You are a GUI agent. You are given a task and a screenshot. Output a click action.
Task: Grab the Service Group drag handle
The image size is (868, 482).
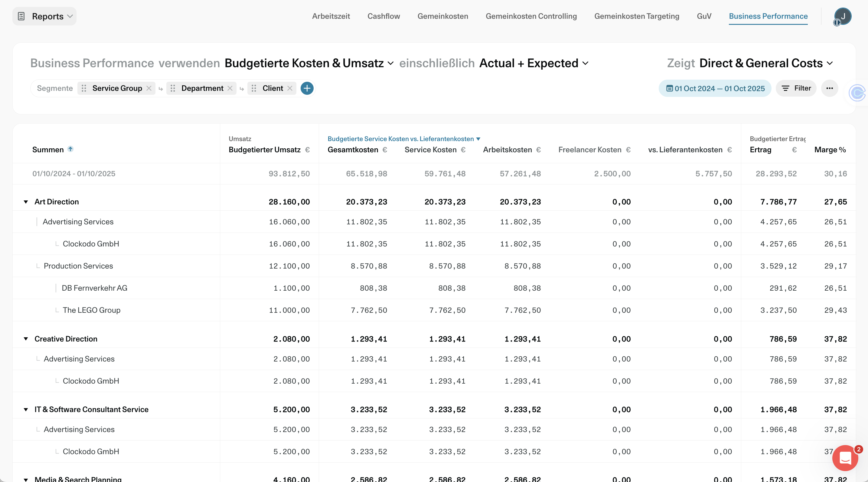[x=84, y=88]
